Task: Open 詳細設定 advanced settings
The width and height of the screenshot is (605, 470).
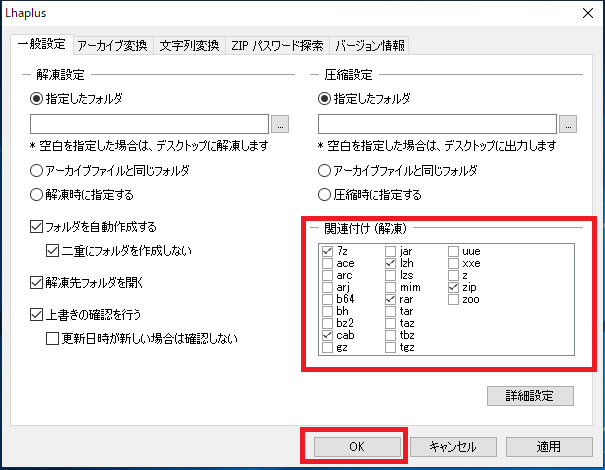Action: click(530, 396)
